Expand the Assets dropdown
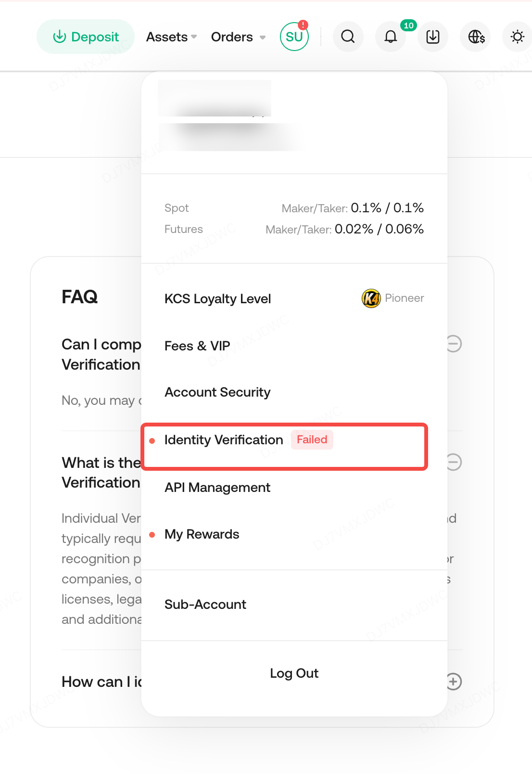The image size is (532, 774). pyautogui.click(x=171, y=37)
